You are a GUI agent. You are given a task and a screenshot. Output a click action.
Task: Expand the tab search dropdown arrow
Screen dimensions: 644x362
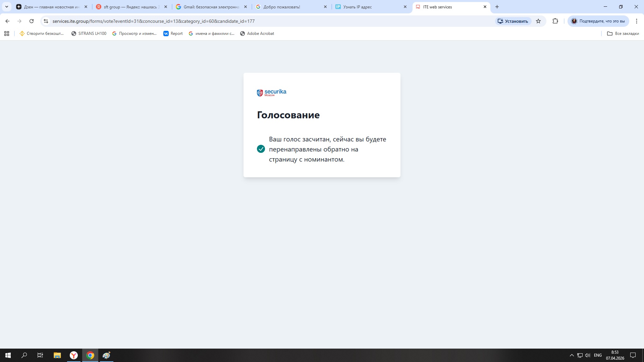pyautogui.click(x=6, y=7)
